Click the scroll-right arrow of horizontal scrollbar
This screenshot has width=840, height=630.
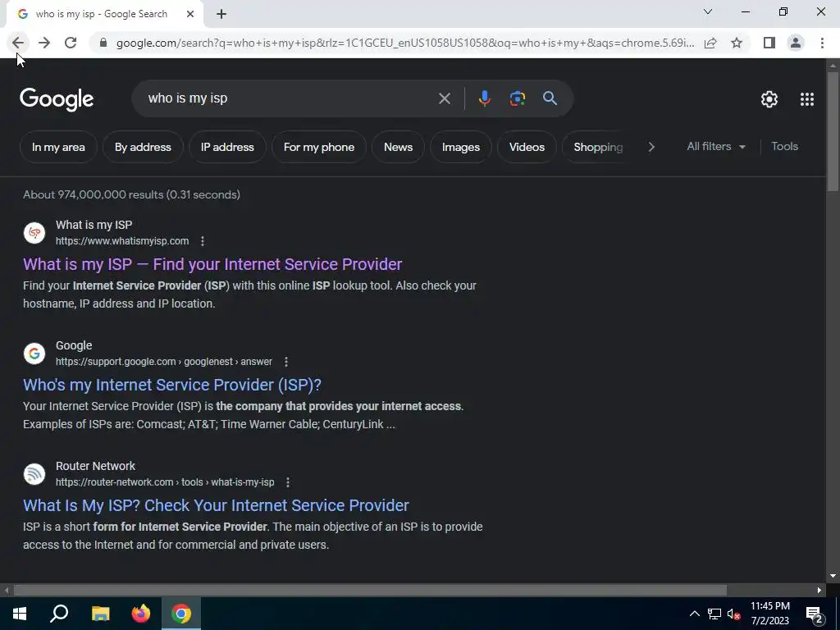819,591
